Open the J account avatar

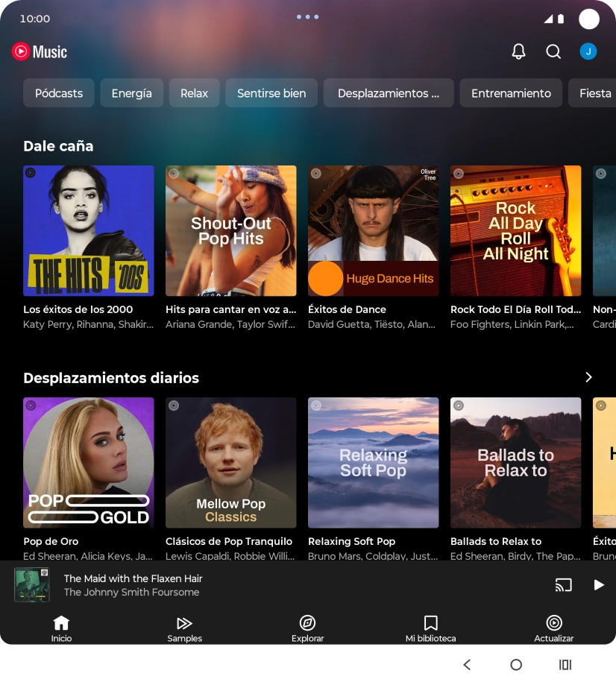coord(588,51)
